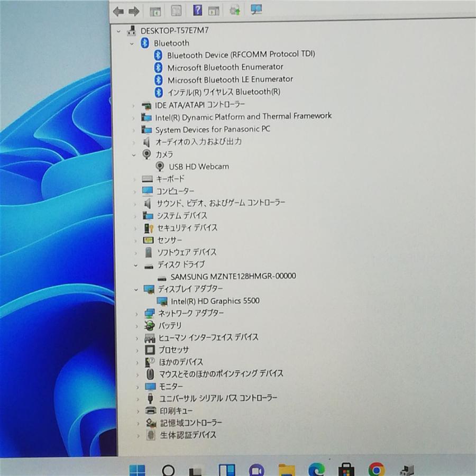Expand the IDE ATA/ATAPI コントローラー category
Viewport: 476px width, 476px height.
pyautogui.click(x=133, y=106)
